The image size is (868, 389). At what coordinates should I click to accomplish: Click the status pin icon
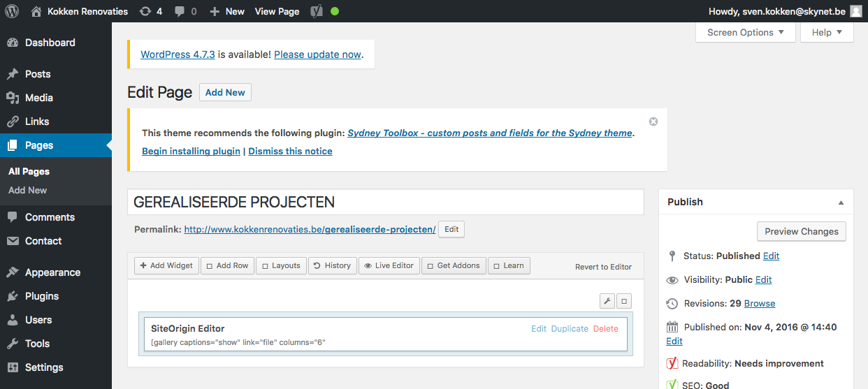click(672, 256)
